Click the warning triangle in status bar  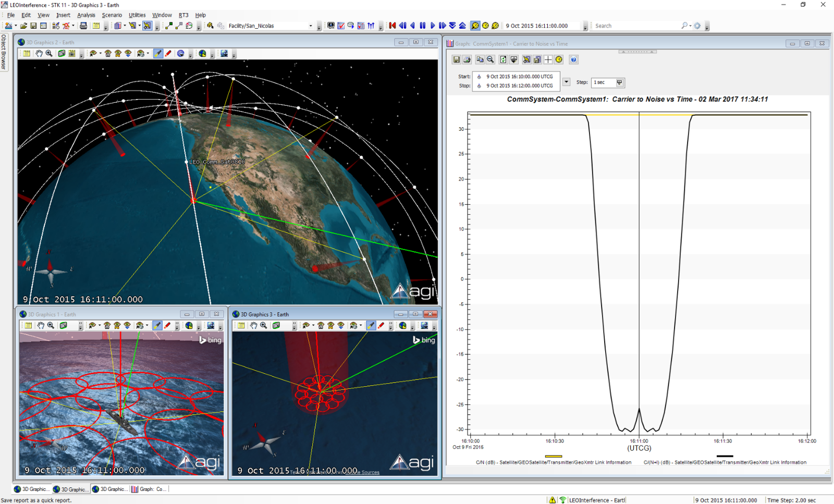click(552, 500)
